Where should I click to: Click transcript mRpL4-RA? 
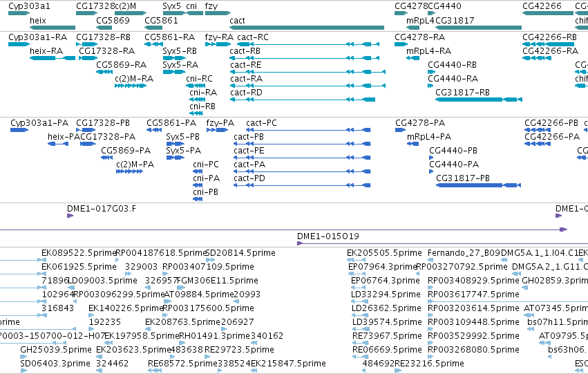428,51
